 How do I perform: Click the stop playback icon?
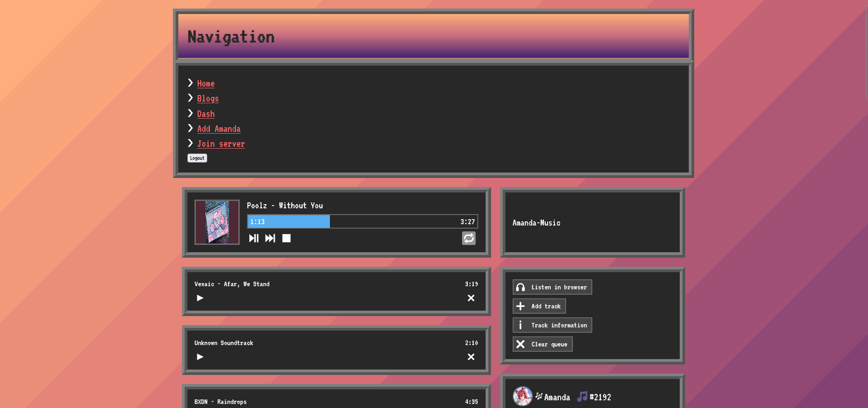point(286,238)
